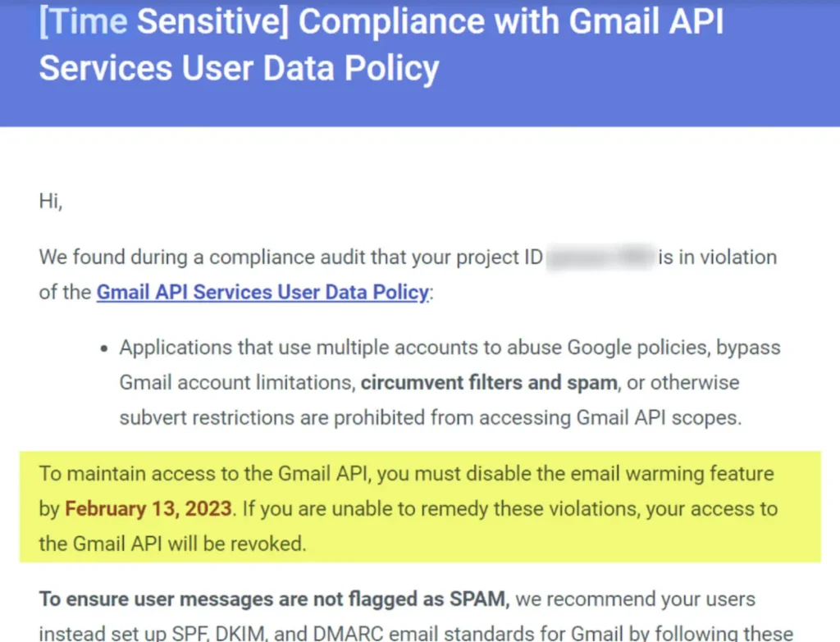Viewport: 840px width, 642px height.
Task: Click 'disable the email warming feature' phrase
Action: click(x=620, y=473)
